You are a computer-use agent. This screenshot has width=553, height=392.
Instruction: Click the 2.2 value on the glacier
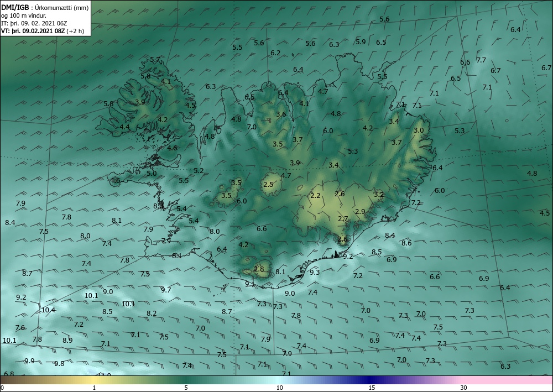[315, 195]
